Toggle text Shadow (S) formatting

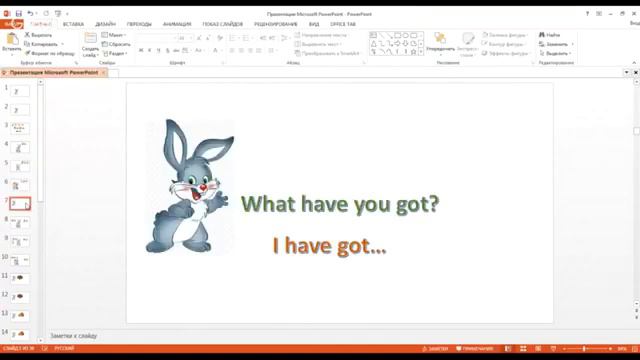[x=167, y=50]
